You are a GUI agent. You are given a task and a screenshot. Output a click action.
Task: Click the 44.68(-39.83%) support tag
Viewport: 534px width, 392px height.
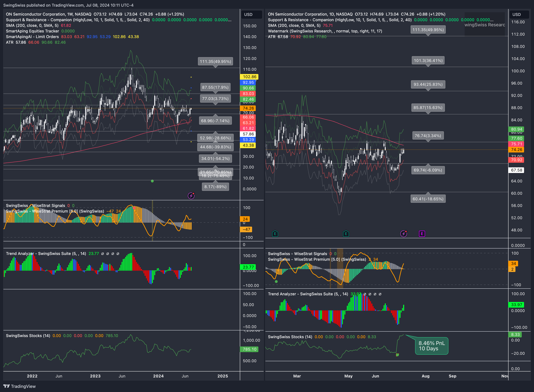pyautogui.click(x=215, y=147)
